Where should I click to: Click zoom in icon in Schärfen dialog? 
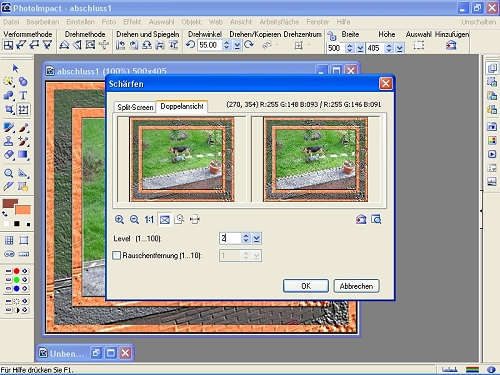click(119, 219)
